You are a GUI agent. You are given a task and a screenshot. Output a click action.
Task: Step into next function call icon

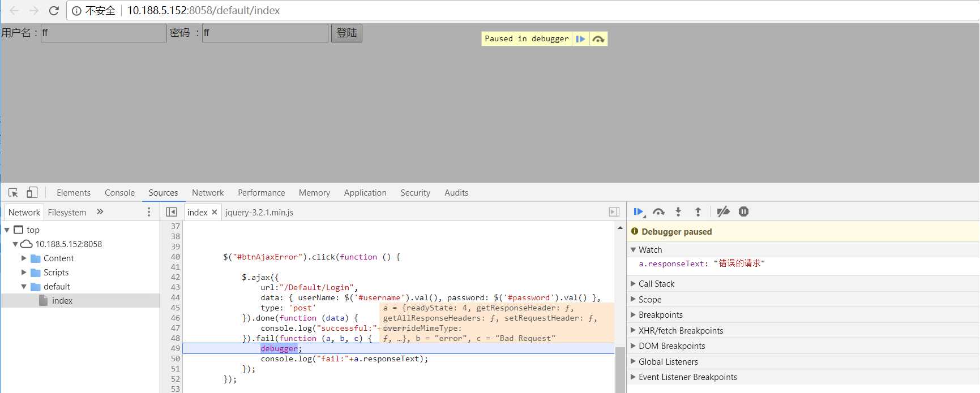(x=678, y=212)
